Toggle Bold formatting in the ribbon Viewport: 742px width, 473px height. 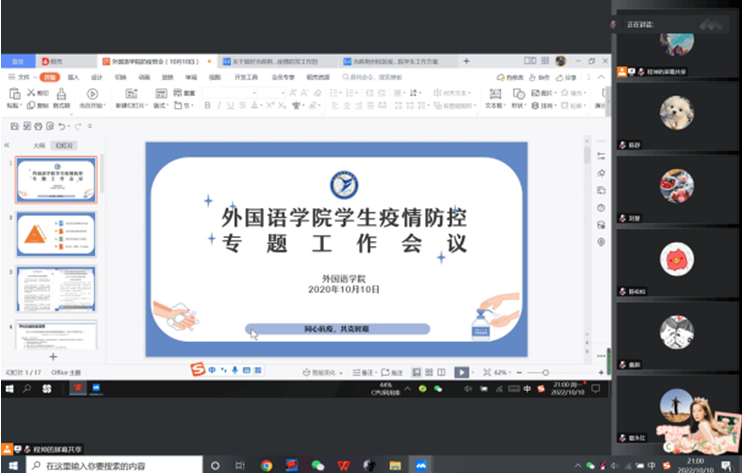coord(207,105)
